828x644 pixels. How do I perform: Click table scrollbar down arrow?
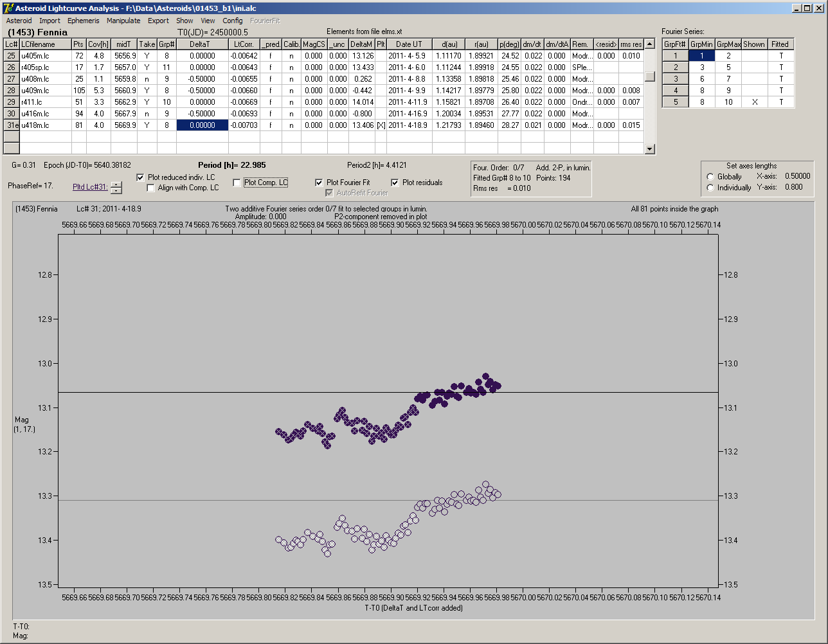[x=650, y=149]
